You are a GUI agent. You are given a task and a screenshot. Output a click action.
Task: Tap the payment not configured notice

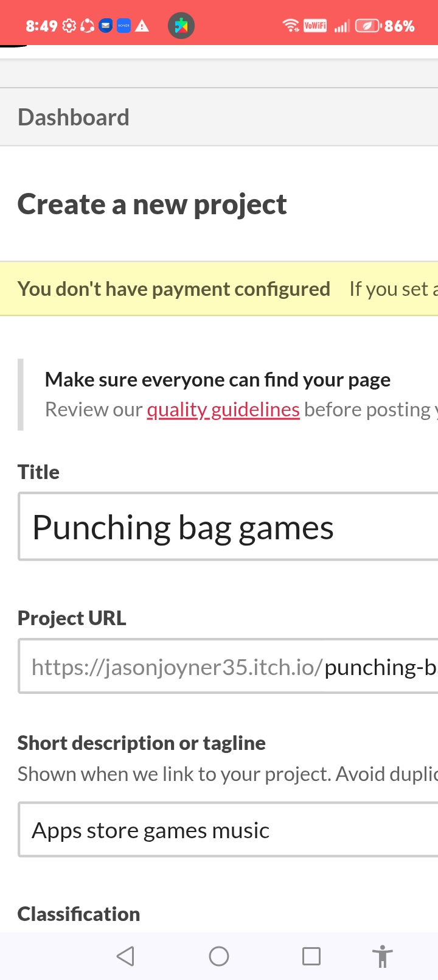(174, 289)
